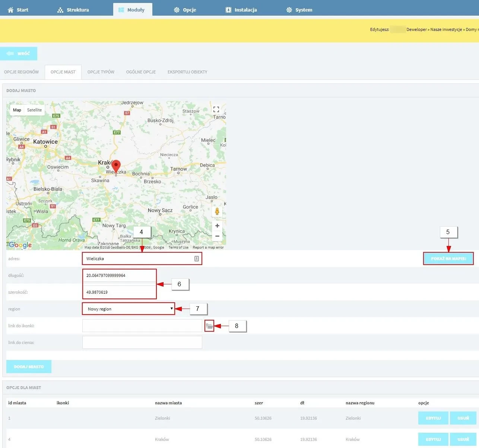Viewport: 479px width, 448px height.
Task: Click EDYTUJ for the Zielonki row
Action: coord(434,418)
